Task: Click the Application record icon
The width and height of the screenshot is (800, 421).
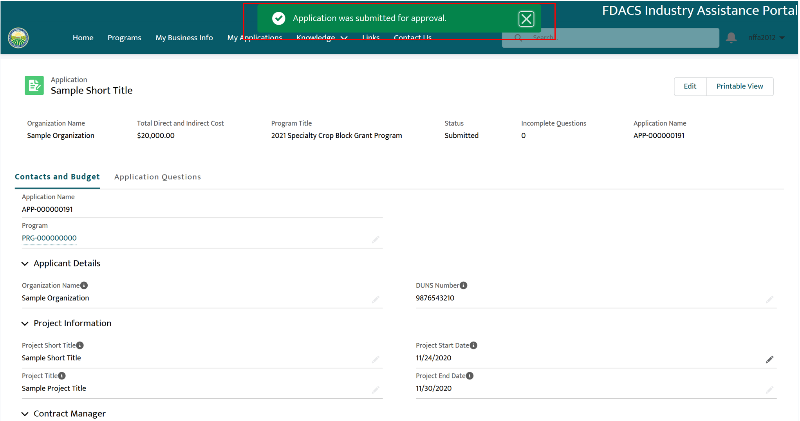Action: pos(34,86)
